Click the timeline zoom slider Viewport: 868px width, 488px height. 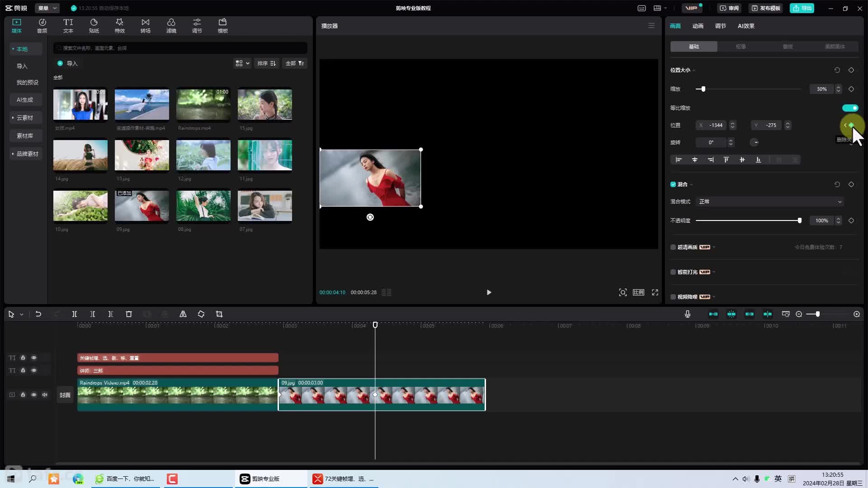click(827, 314)
